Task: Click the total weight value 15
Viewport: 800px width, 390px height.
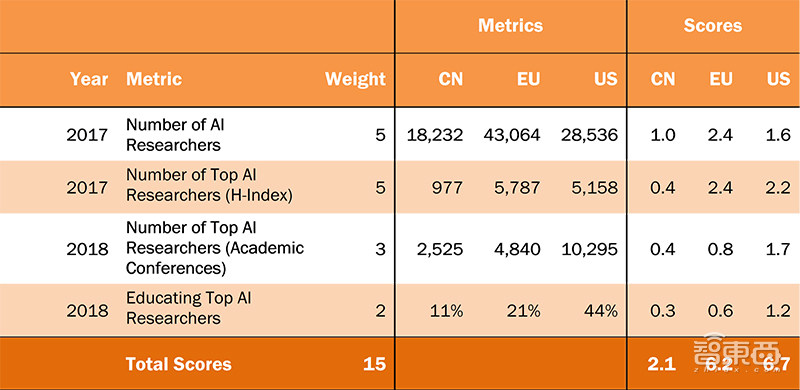Action: pos(374,364)
